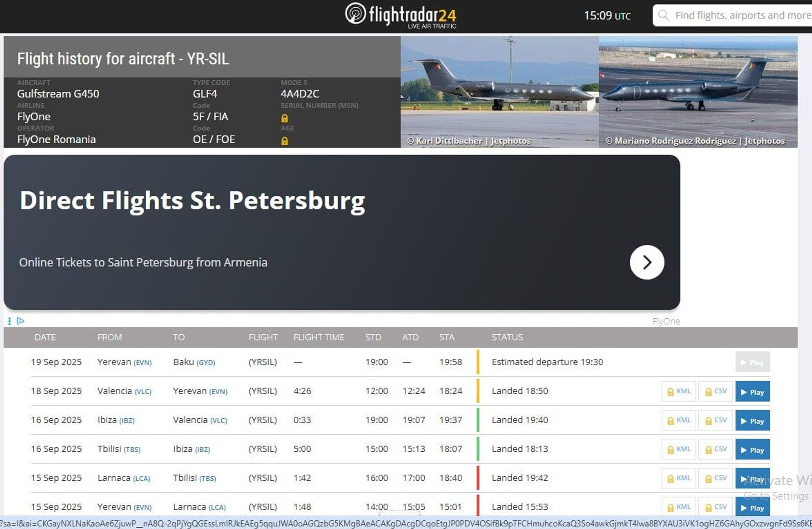812x529 pixels.
Task: Open ad options three-dot icon
Action: click(9, 321)
